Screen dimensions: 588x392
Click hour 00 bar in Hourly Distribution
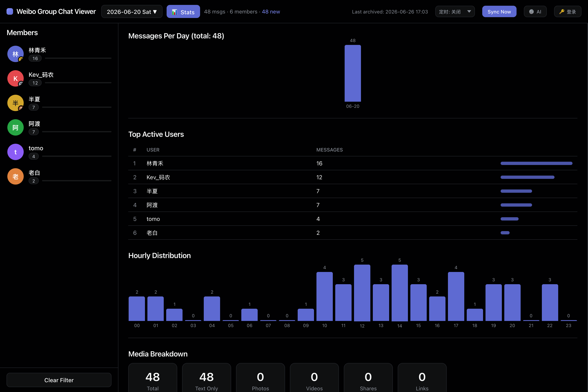point(137,309)
